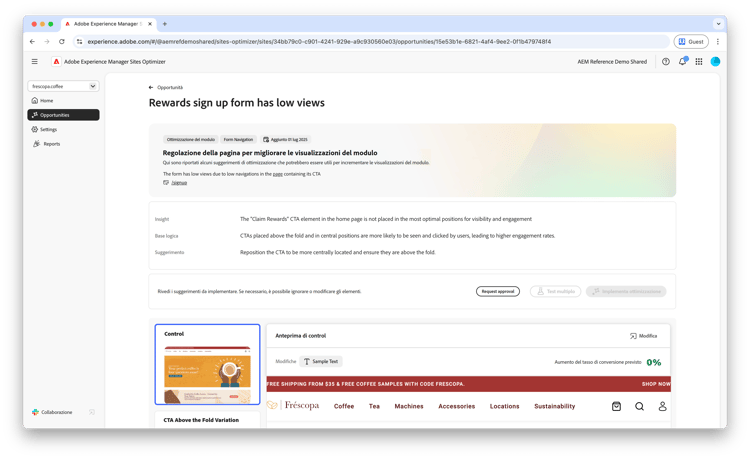Viewport: 750px width, 459px height.
Task: Open the help question mark icon
Action: point(666,62)
